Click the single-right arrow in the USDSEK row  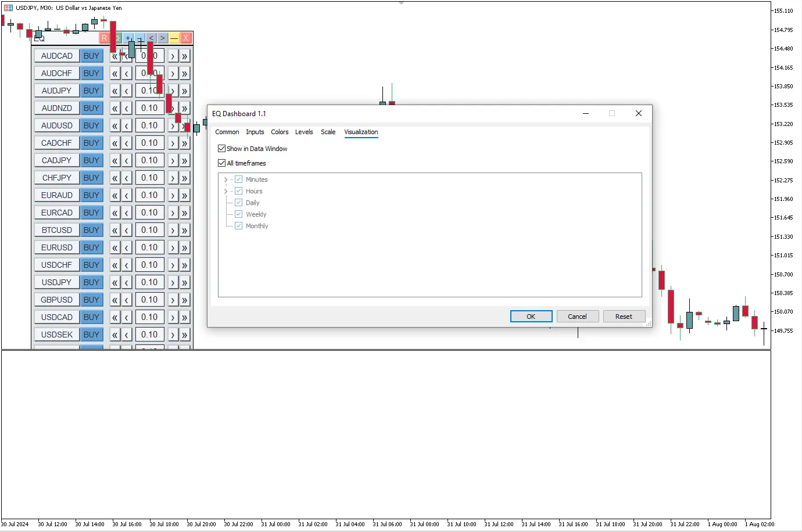pyautogui.click(x=173, y=335)
